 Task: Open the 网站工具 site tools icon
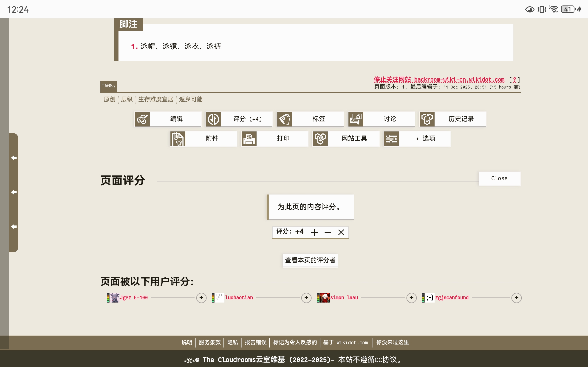(321, 138)
